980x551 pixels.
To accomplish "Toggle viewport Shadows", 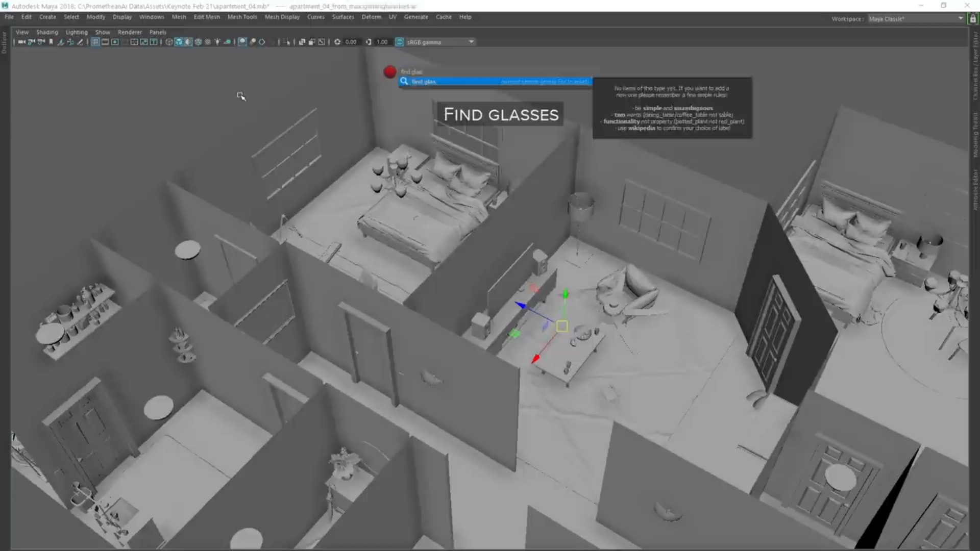I will (227, 42).
